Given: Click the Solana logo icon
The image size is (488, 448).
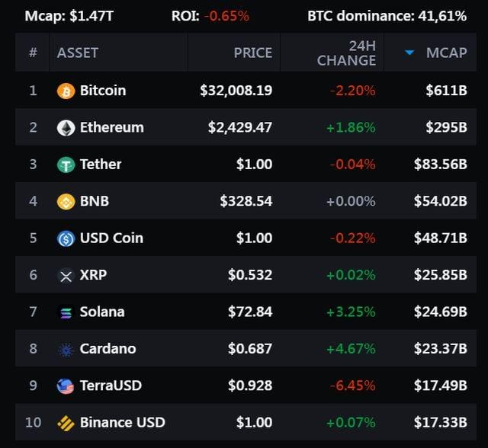Looking at the screenshot, I should point(66,312).
